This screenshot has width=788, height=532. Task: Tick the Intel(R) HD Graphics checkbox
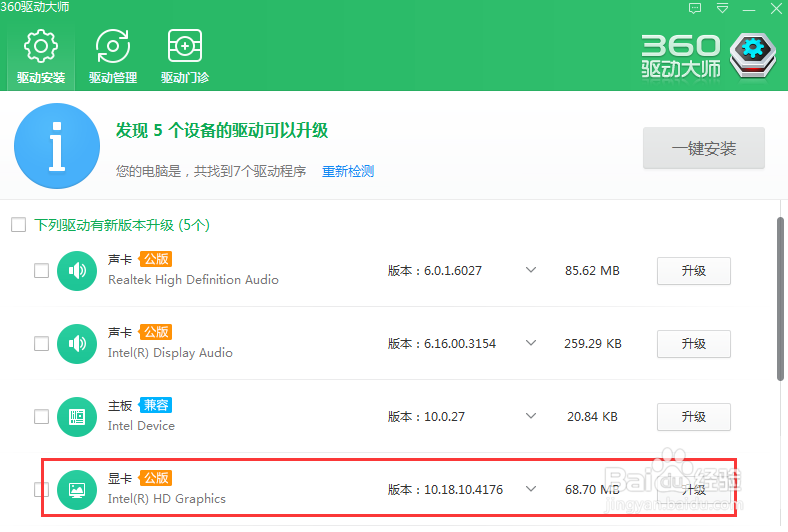41,489
